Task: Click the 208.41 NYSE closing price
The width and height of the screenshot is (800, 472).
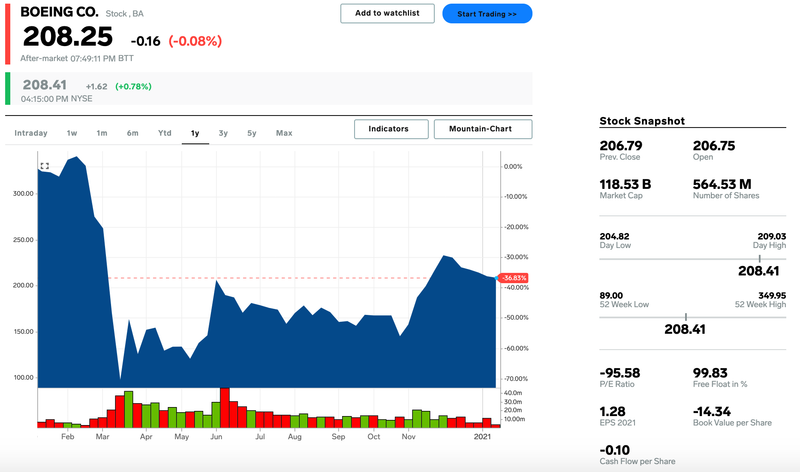Action: click(44, 85)
